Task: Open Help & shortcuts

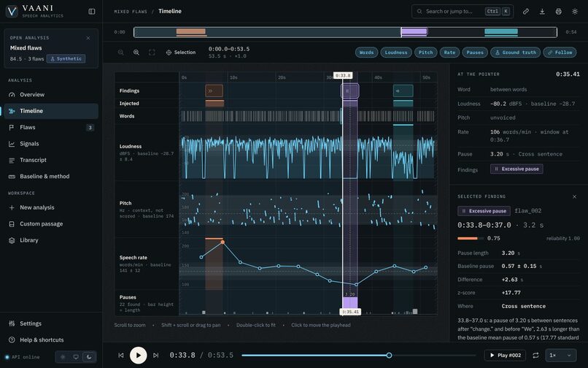Action: pos(51,340)
